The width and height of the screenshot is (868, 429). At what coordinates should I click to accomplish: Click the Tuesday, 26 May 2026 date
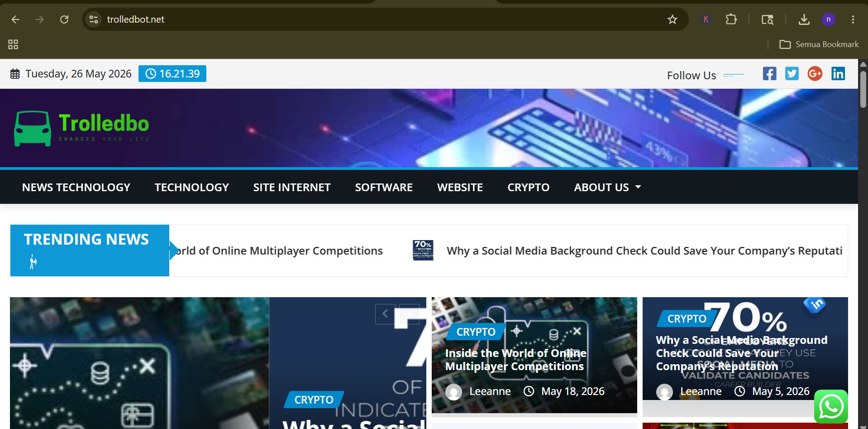click(78, 74)
